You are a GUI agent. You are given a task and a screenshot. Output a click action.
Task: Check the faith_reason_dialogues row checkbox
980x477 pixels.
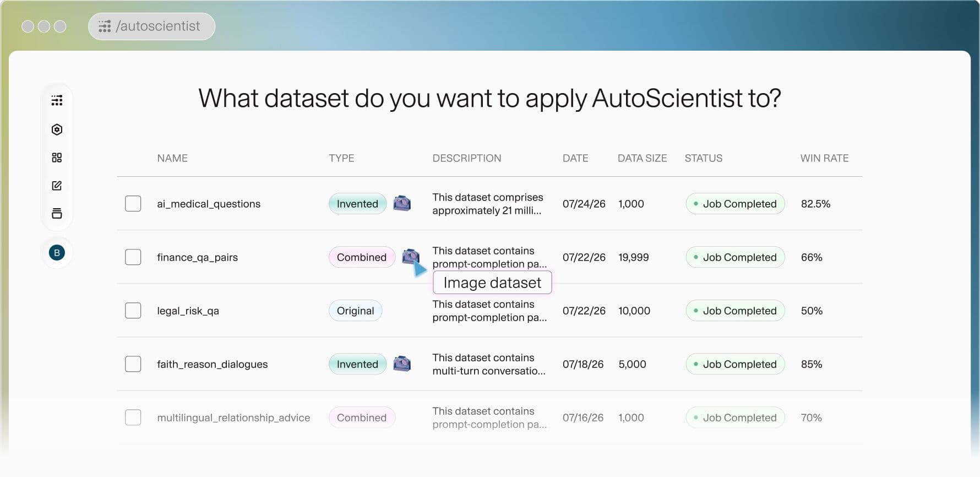[x=133, y=364]
